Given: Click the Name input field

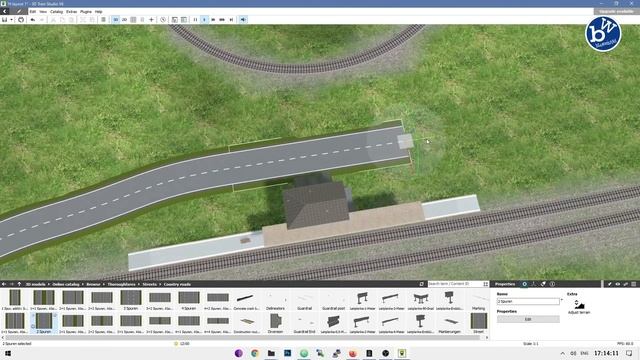Looking at the screenshot, I should 528,301.
